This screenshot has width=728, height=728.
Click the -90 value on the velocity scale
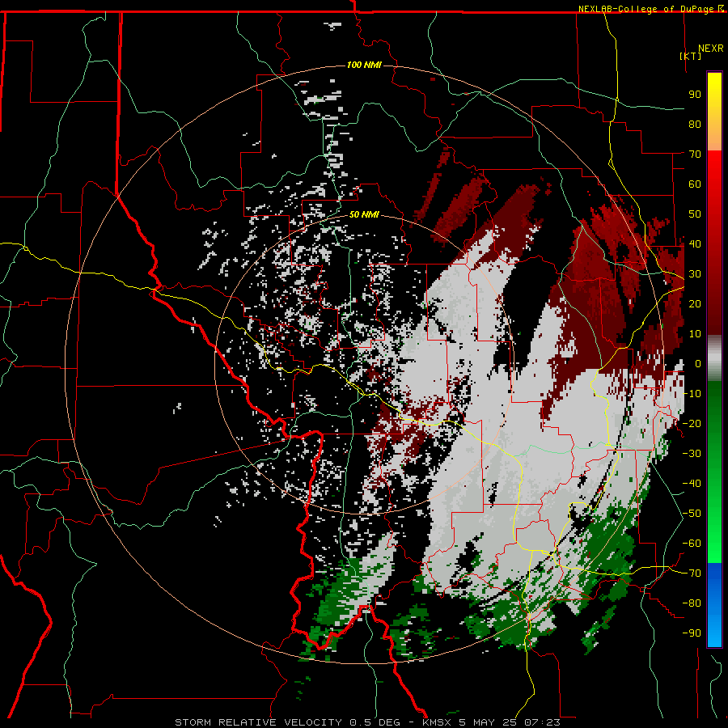tap(692, 633)
